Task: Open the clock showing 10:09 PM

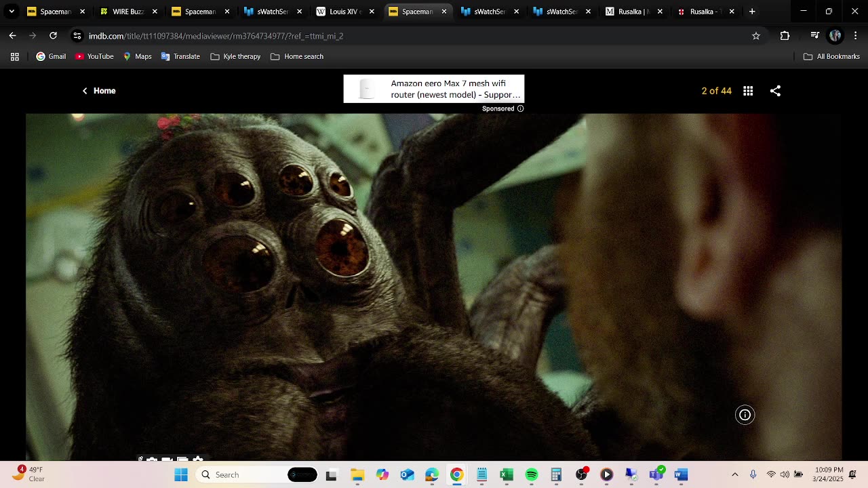Action: [828, 474]
